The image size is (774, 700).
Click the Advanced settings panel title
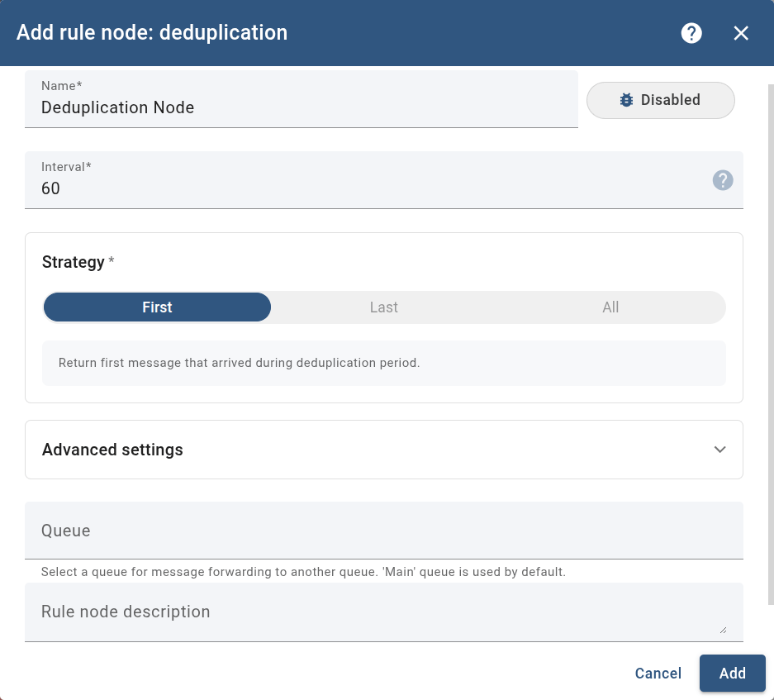coord(112,450)
